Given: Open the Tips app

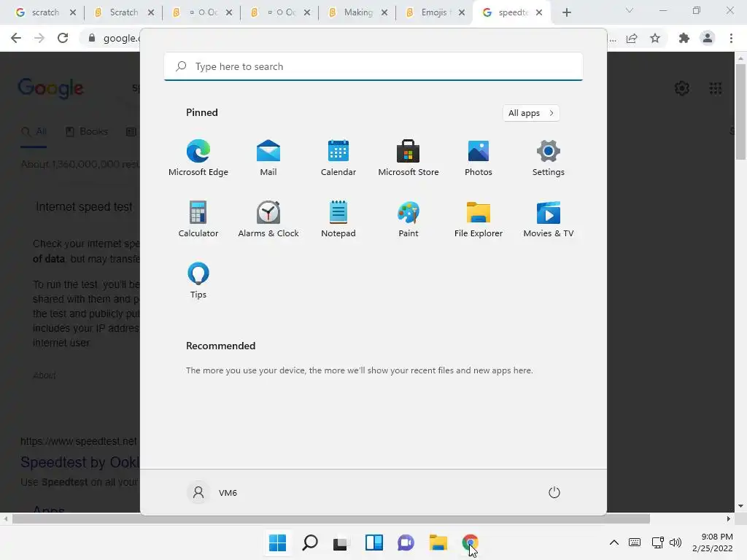Looking at the screenshot, I should (x=198, y=281).
